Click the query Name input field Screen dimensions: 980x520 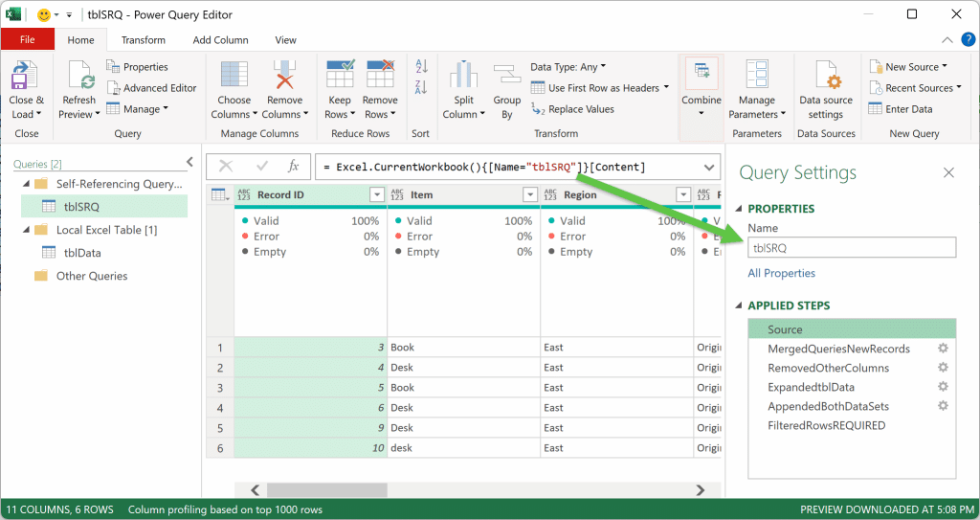tap(852, 248)
